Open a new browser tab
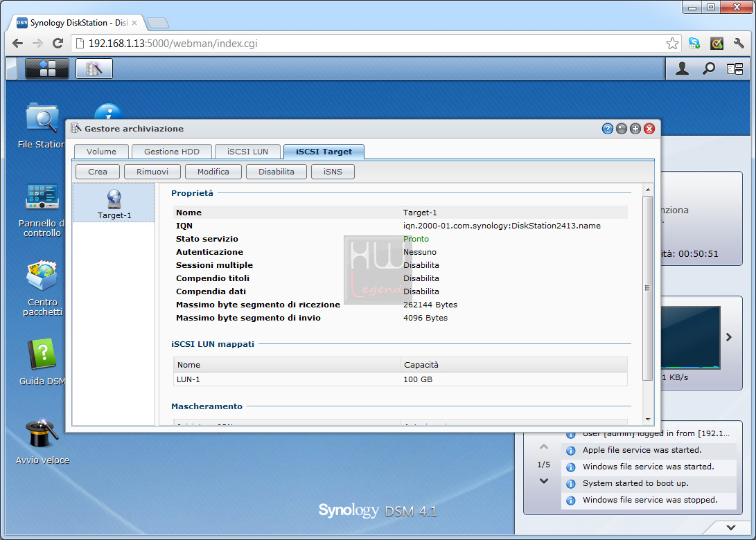Viewport: 756px width, 540px height. pyautogui.click(x=158, y=23)
